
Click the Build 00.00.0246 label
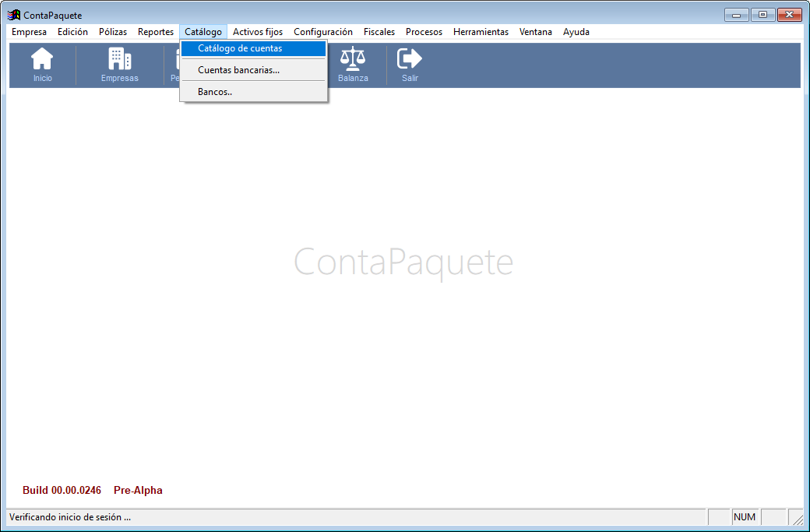[x=62, y=490]
